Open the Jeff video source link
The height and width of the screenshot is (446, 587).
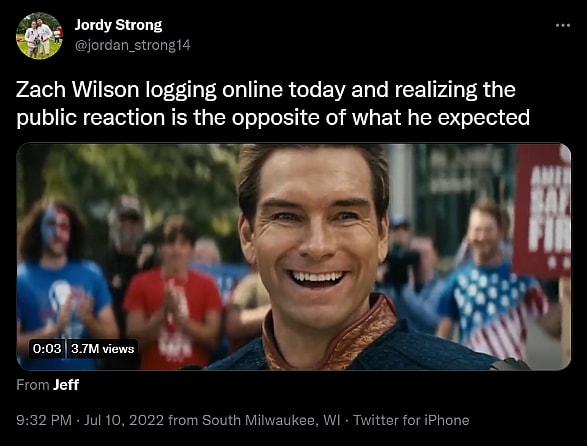66,385
